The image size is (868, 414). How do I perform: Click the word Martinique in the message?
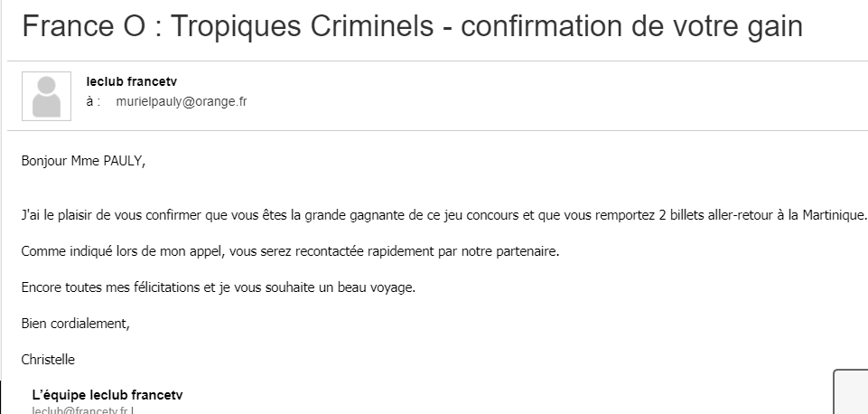tap(833, 215)
